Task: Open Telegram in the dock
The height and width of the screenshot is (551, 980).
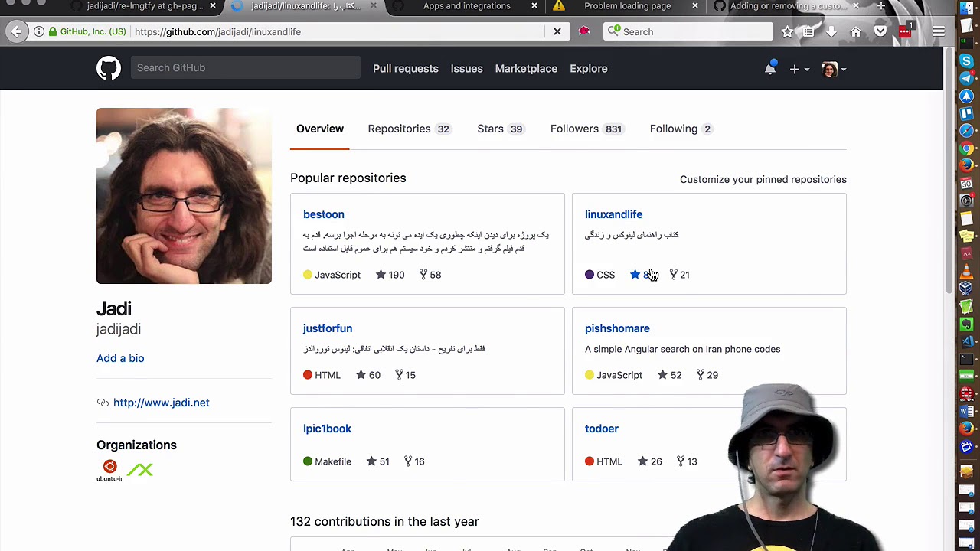Action: (x=966, y=79)
